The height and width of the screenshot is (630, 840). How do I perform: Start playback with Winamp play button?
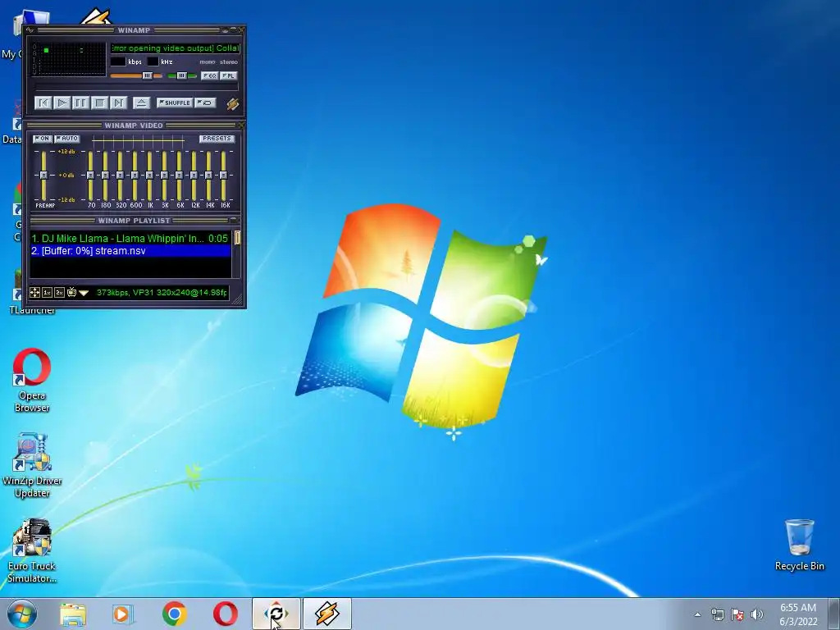coord(62,103)
